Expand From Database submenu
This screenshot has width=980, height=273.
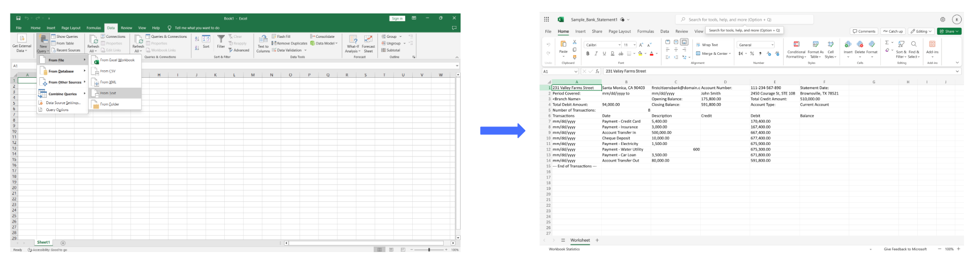[62, 71]
